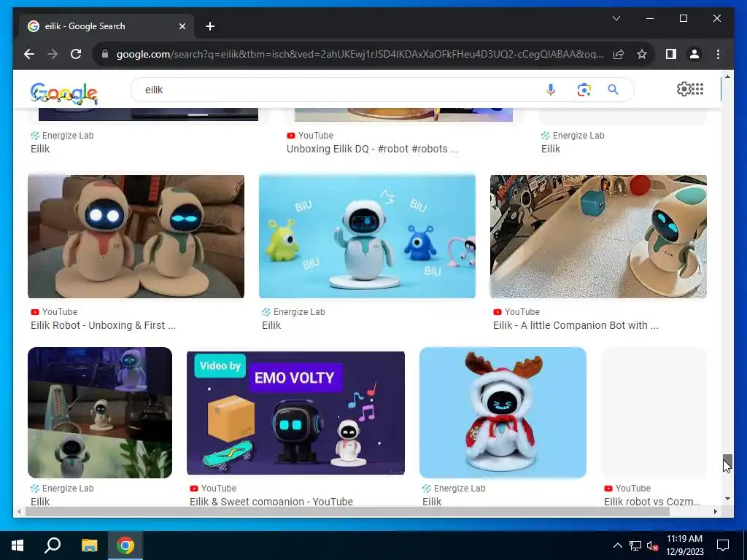This screenshot has width=747, height=560.
Task: Click the horizontal scroll right arrow
Action: [716, 511]
